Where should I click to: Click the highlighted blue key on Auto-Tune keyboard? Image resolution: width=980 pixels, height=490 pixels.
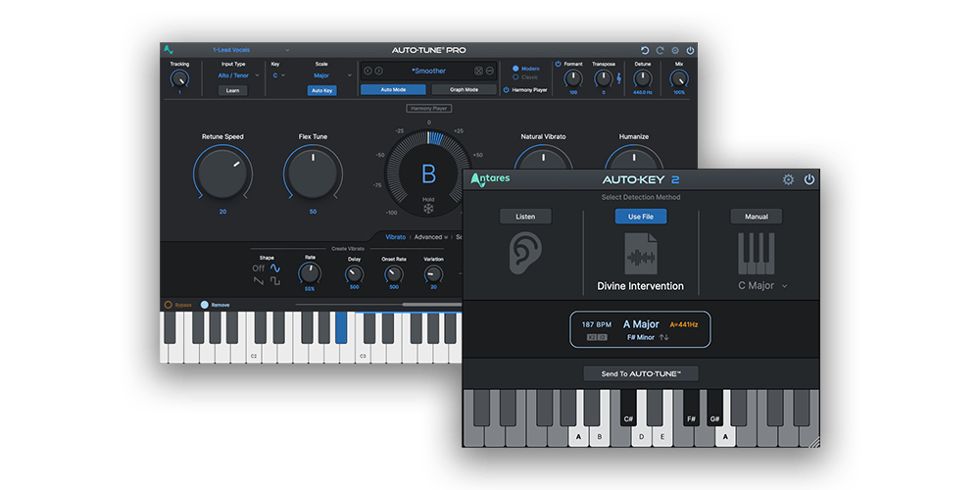pyautogui.click(x=341, y=328)
